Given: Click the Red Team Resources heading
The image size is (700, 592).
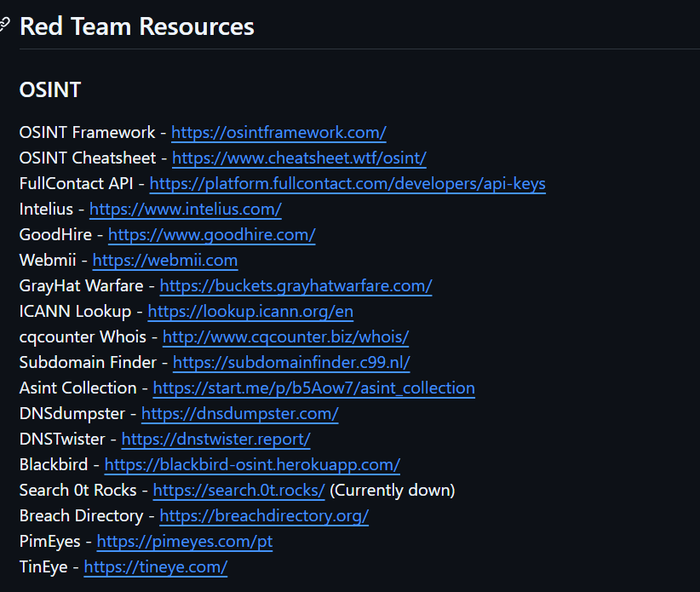Looking at the screenshot, I should (136, 26).
